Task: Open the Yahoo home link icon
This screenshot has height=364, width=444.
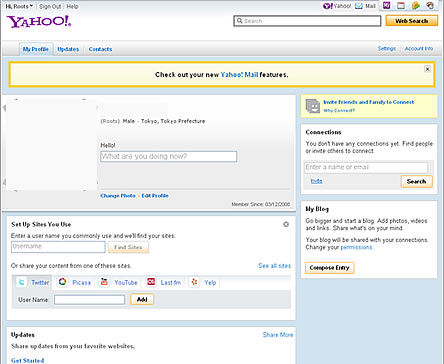Action: coord(327,6)
